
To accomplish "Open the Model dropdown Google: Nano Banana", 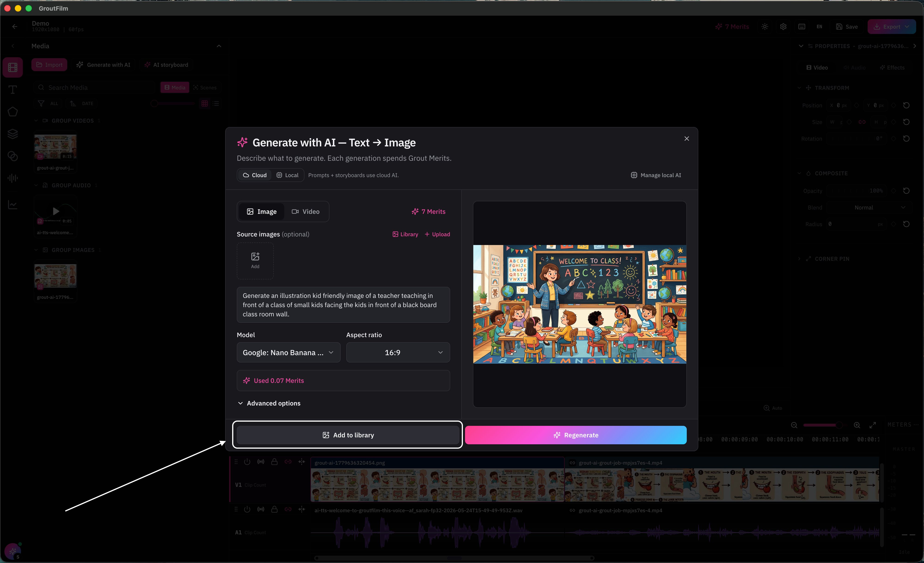I will 288,352.
